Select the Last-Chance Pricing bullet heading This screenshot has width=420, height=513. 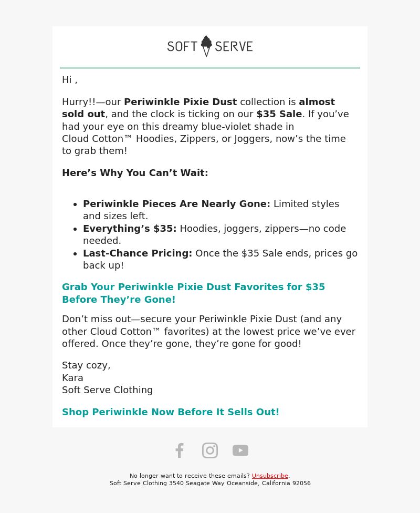point(138,253)
